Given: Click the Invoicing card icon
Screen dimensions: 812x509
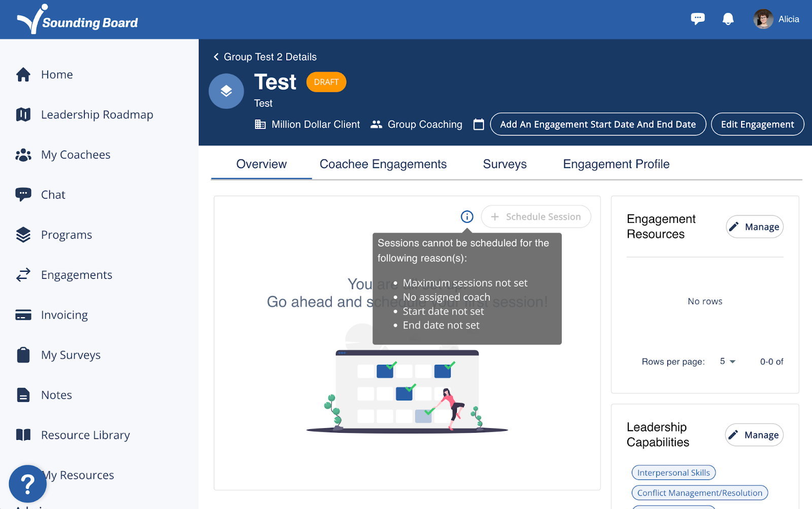Looking at the screenshot, I should [x=23, y=315].
